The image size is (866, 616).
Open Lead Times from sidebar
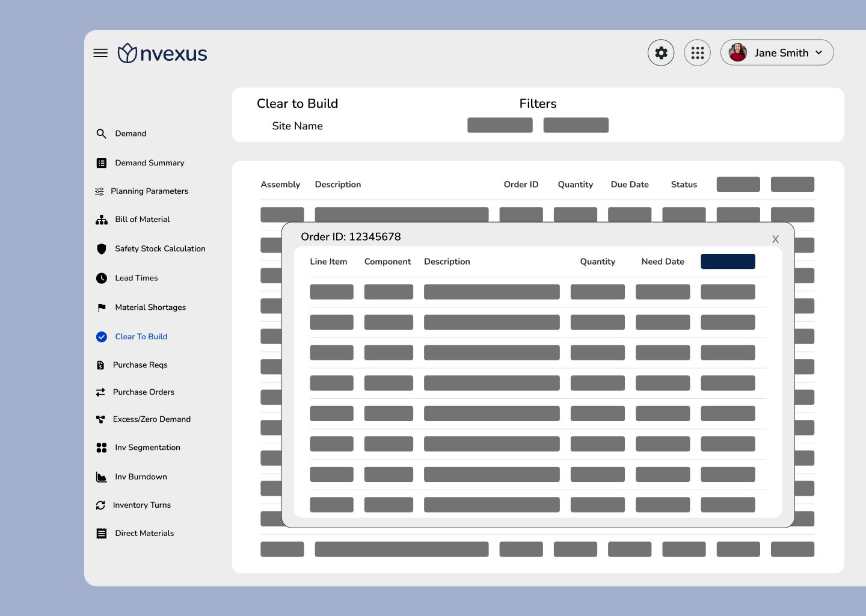click(137, 278)
